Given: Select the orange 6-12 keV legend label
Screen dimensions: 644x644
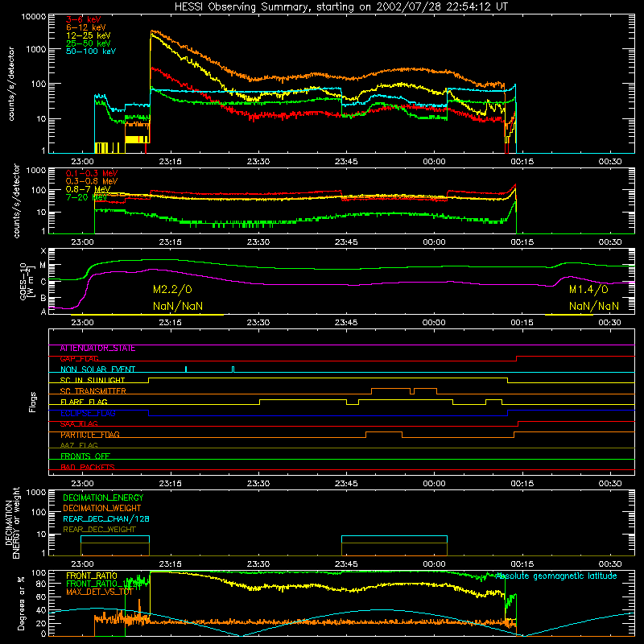Looking at the screenshot, I should (x=86, y=27).
